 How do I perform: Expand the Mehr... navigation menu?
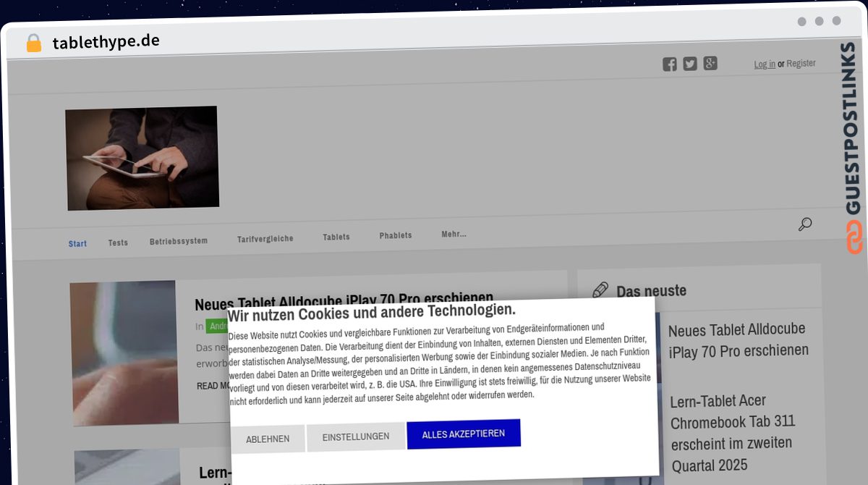click(454, 234)
